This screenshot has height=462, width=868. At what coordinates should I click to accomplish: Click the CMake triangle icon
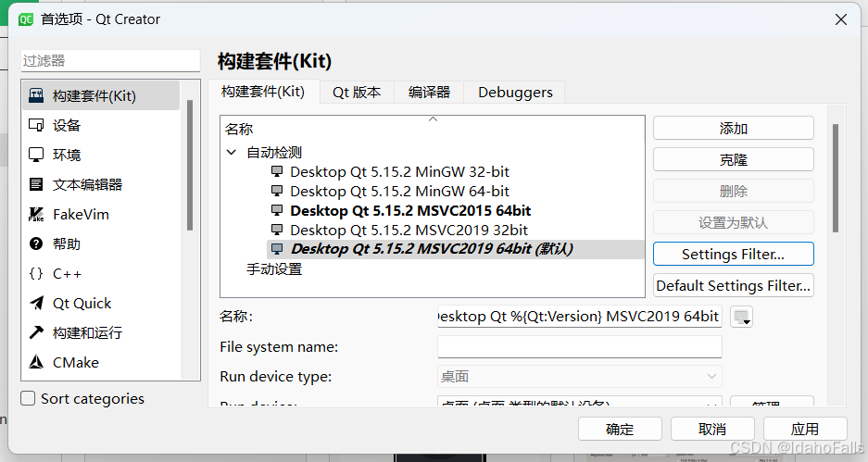click(36, 362)
